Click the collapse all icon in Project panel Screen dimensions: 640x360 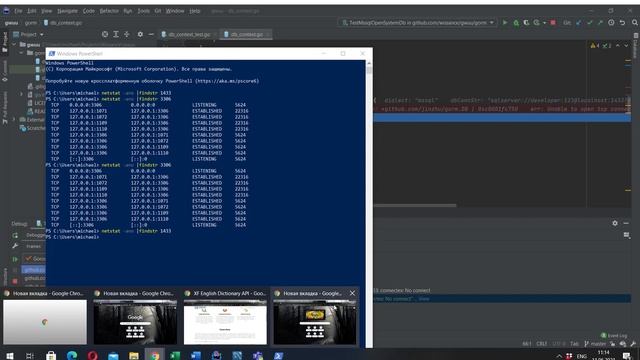127,34
